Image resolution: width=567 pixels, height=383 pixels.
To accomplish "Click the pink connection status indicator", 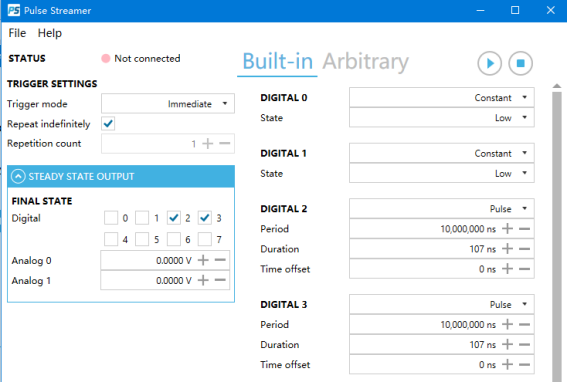I will [106, 59].
